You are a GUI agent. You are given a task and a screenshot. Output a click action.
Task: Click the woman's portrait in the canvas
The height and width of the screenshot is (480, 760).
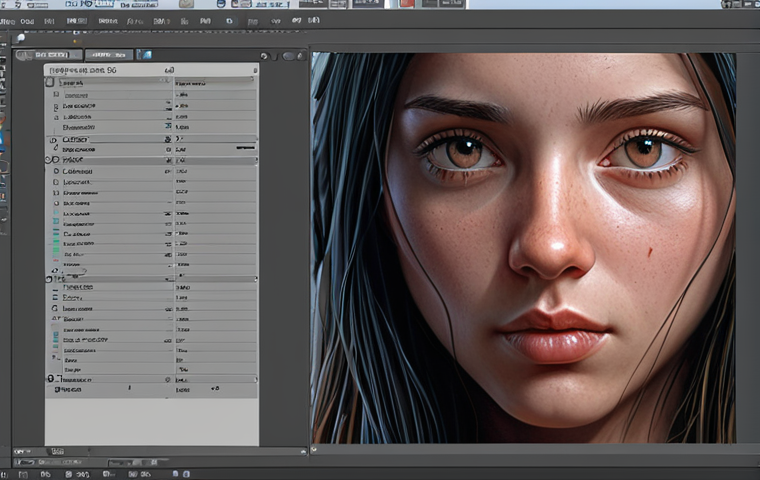click(523, 248)
